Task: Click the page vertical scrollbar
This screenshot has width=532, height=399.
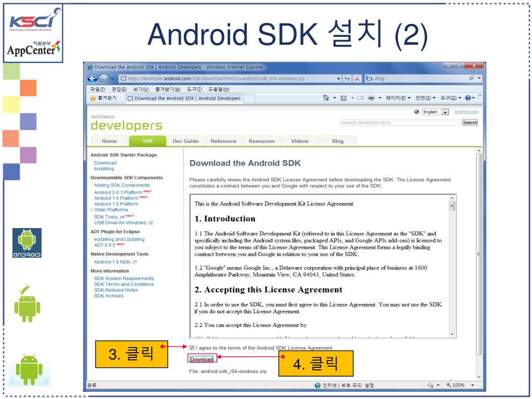Action: point(478,254)
